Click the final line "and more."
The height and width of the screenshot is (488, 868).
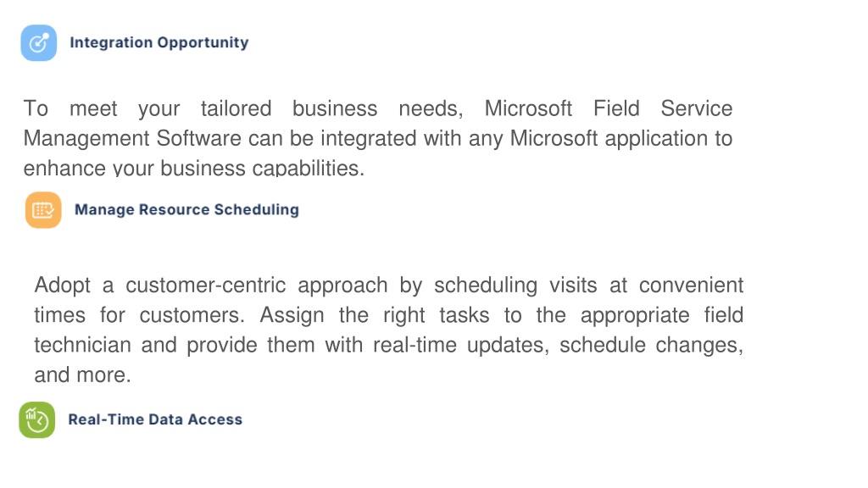[x=82, y=375]
